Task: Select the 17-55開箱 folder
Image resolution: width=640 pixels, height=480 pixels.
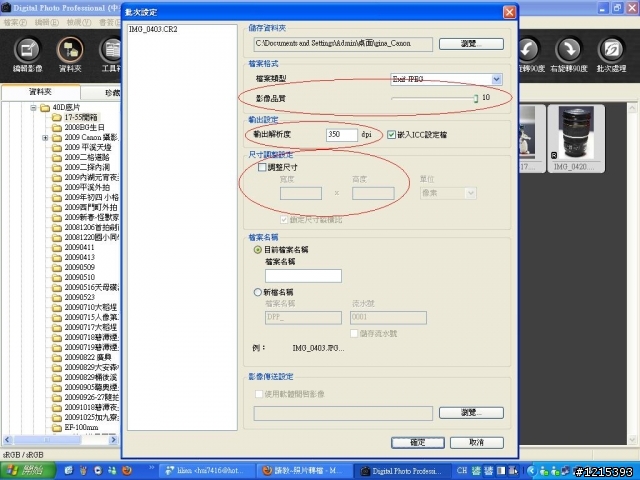Action: pos(75,118)
